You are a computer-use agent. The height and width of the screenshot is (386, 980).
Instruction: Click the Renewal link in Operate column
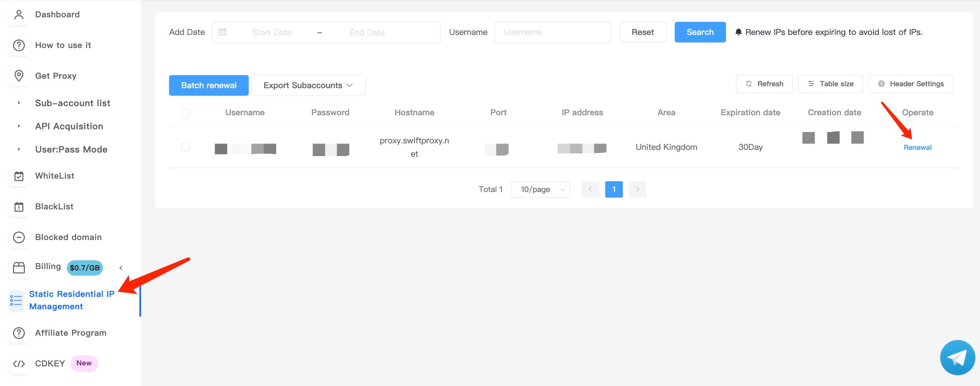coord(917,147)
